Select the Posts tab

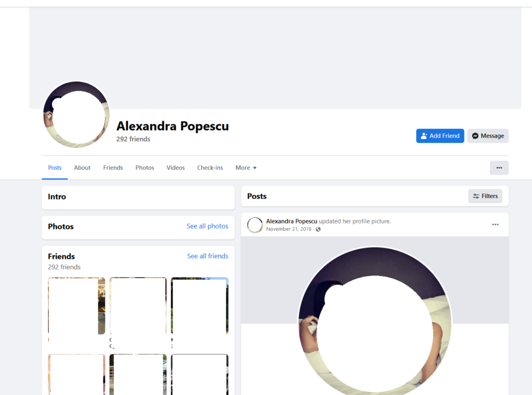tap(55, 168)
